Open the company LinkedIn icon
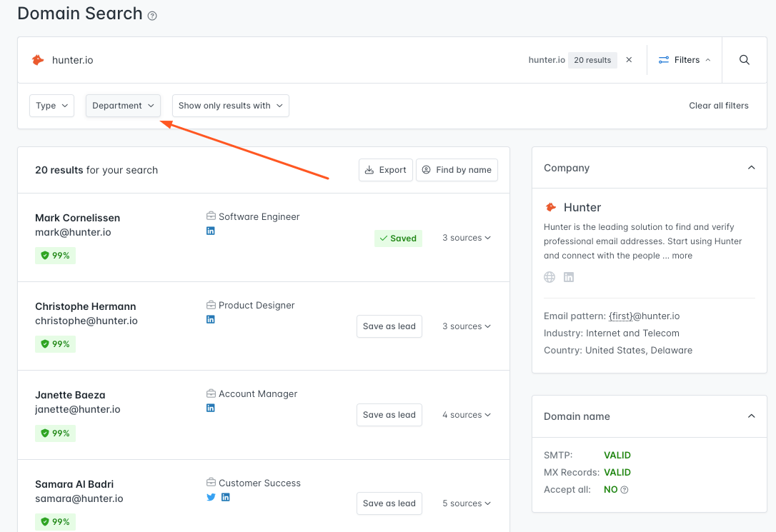This screenshot has width=776, height=532. (569, 277)
